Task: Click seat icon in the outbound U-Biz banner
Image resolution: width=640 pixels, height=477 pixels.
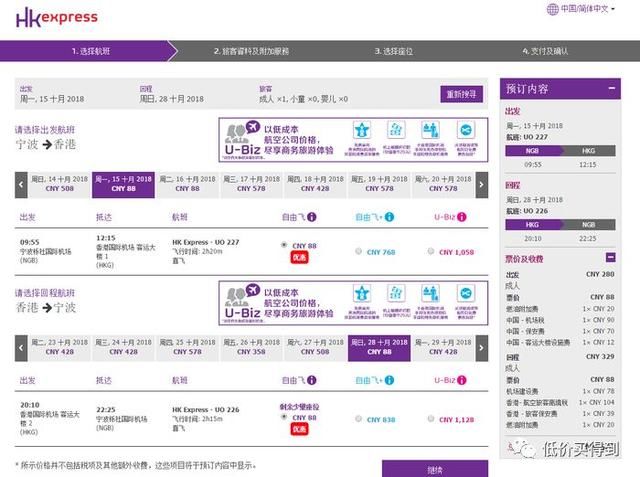Action: pyautogui.click(x=431, y=130)
